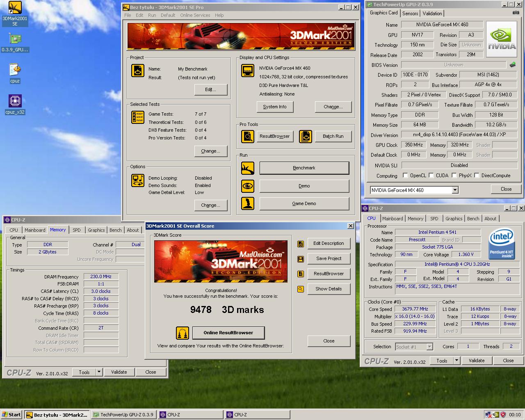Click the 'Intel Pentium 4 541' name value
Image resolution: width=525 pixels, height=420 pixels.
point(437,232)
